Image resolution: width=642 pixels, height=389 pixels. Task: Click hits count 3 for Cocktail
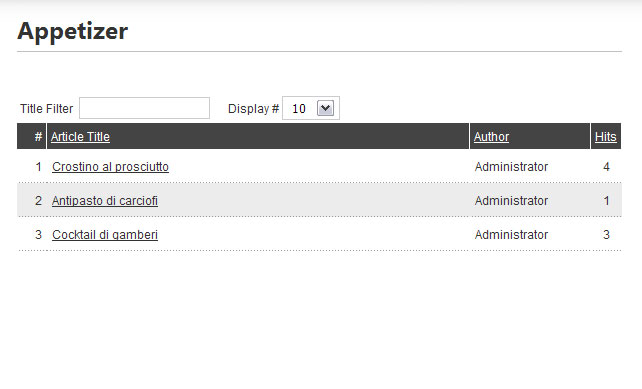point(606,235)
